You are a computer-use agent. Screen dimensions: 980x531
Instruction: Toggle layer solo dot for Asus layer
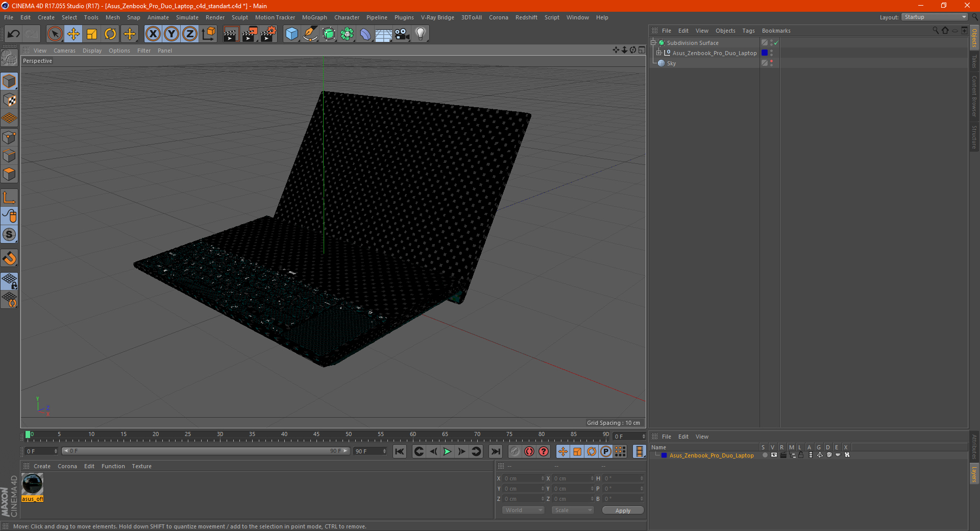tap(765, 455)
